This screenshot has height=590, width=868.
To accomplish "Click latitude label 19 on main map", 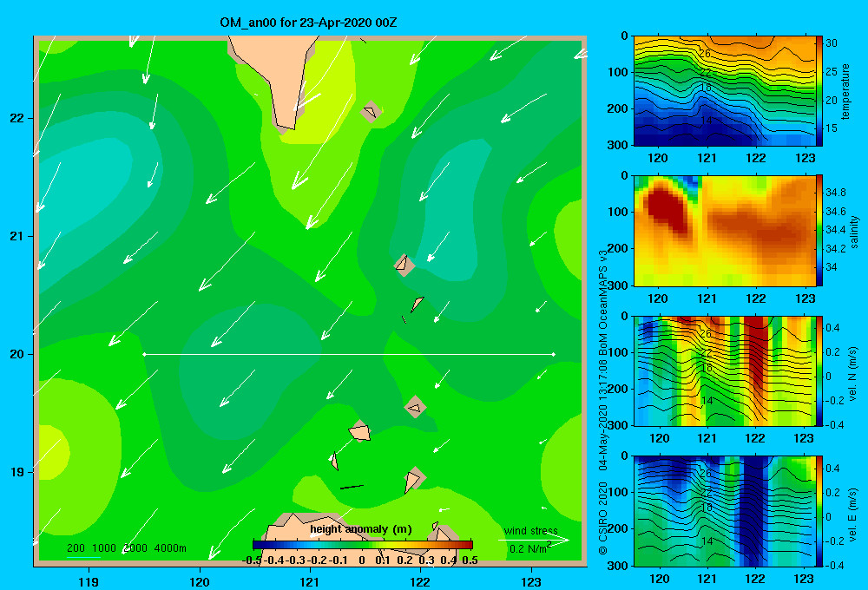I will pos(16,472).
